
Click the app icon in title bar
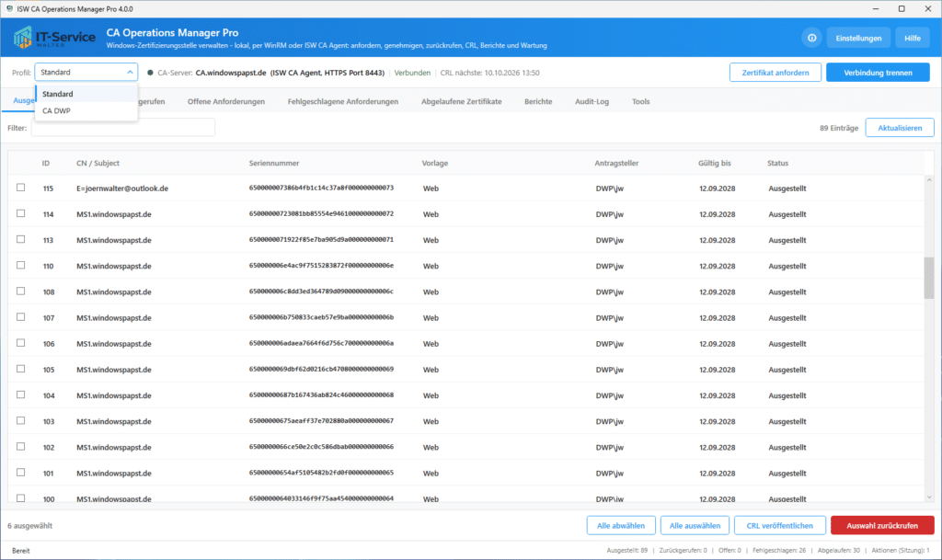point(9,9)
